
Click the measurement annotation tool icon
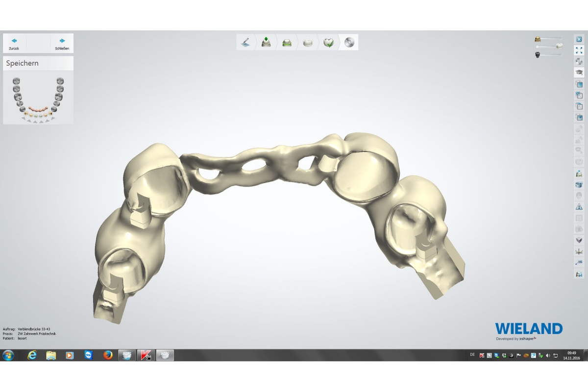(579, 263)
